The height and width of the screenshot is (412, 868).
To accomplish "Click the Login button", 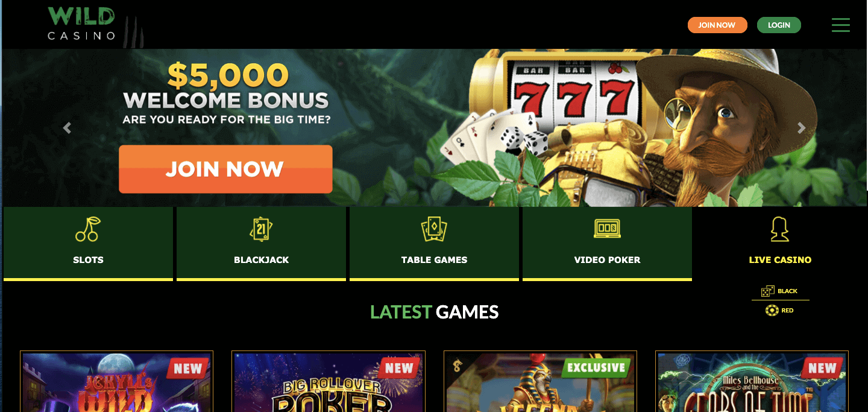I will (x=779, y=25).
